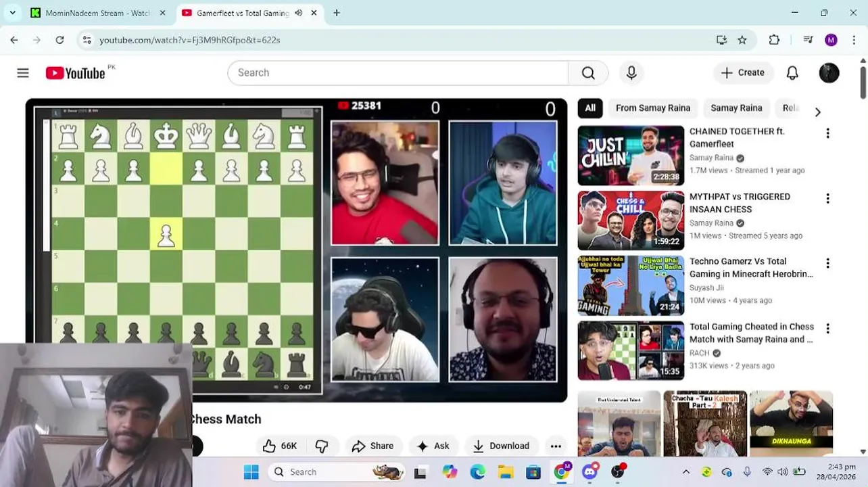Open the Chacha-Tau Kalesh Shorts thumbnail
This screenshot has height=487, width=868.
pyautogui.click(x=705, y=423)
